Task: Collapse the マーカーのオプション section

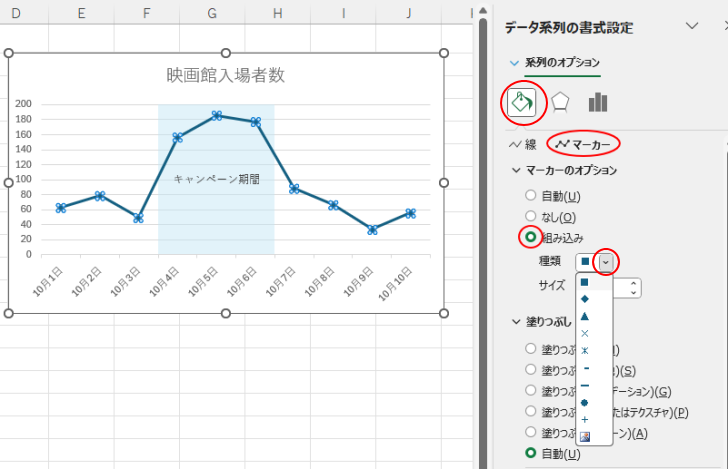Action: (x=516, y=170)
